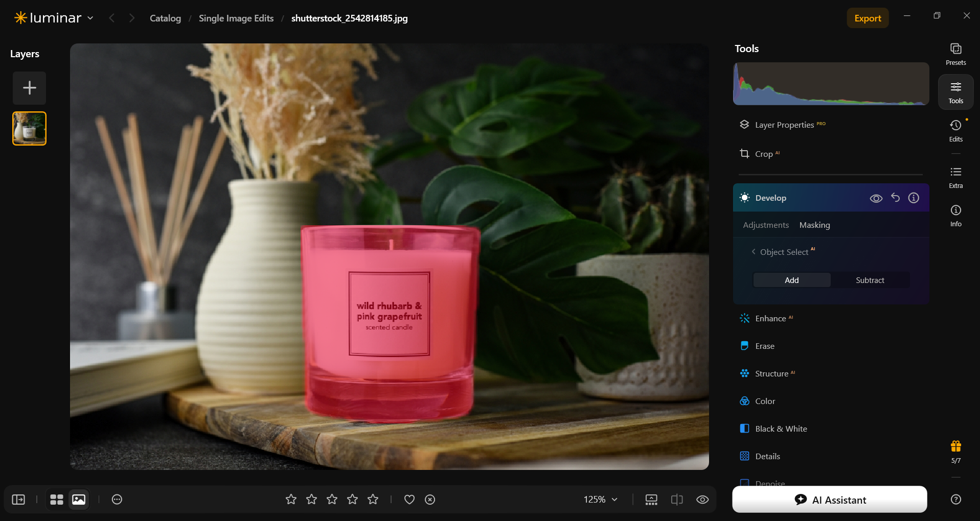Click the Layer Properties stack icon
Viewport: 980px width, 521px height.
tap(744, 124)
